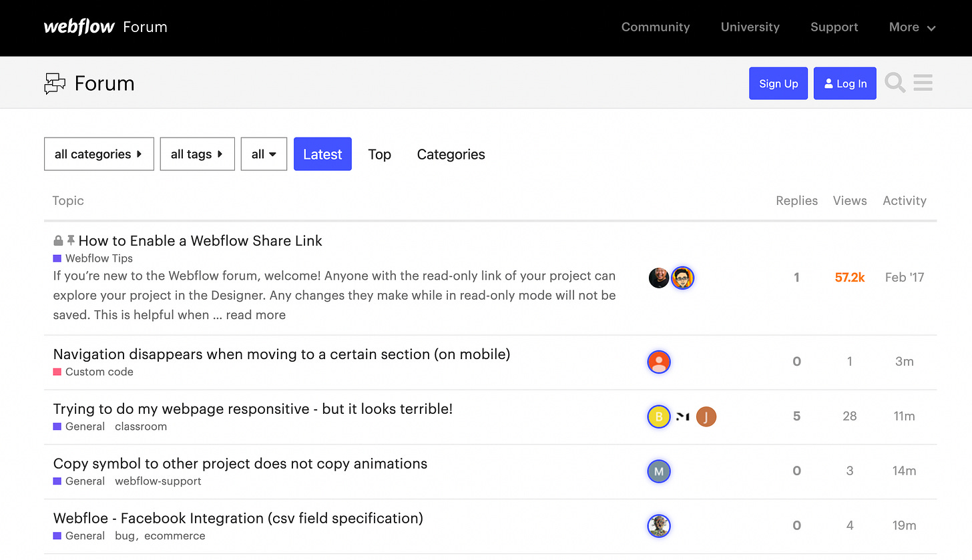
Task: Select the Latest tab
Action: (x=322, y=154)
